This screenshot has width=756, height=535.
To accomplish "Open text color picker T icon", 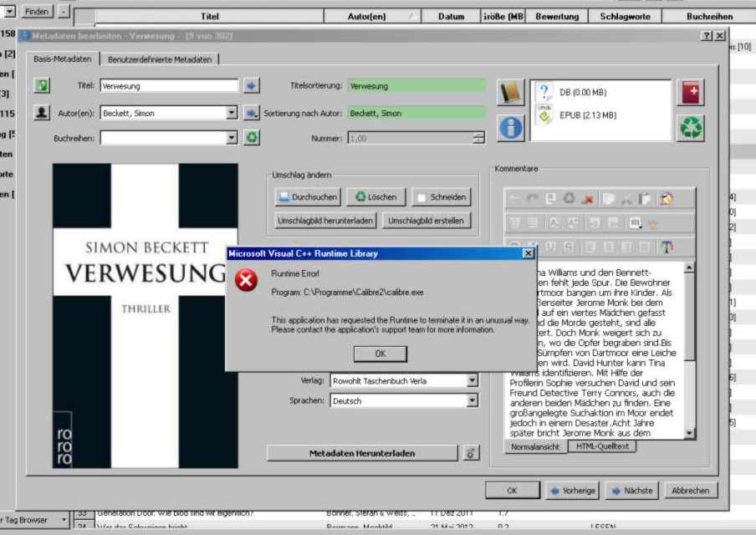I will 667,247.
